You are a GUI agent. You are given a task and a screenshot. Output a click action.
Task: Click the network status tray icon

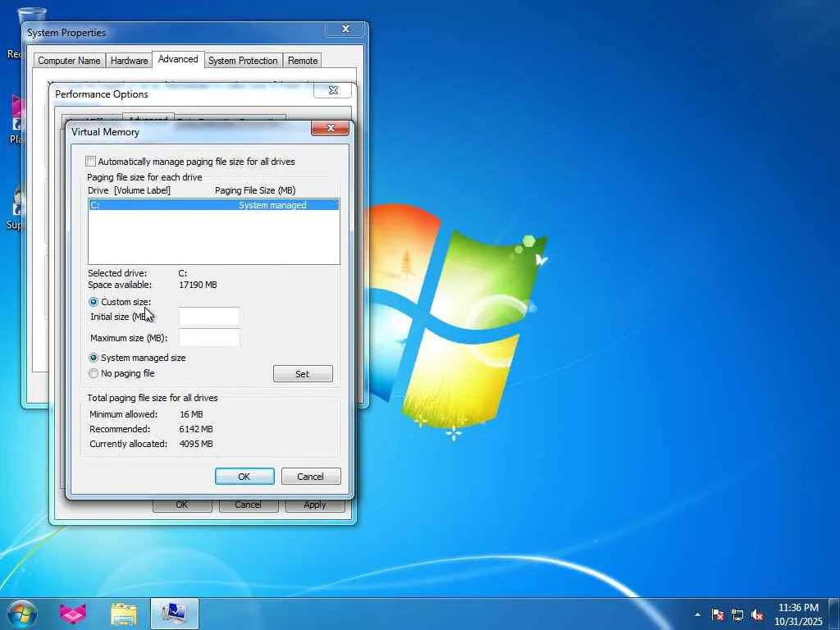737,614
